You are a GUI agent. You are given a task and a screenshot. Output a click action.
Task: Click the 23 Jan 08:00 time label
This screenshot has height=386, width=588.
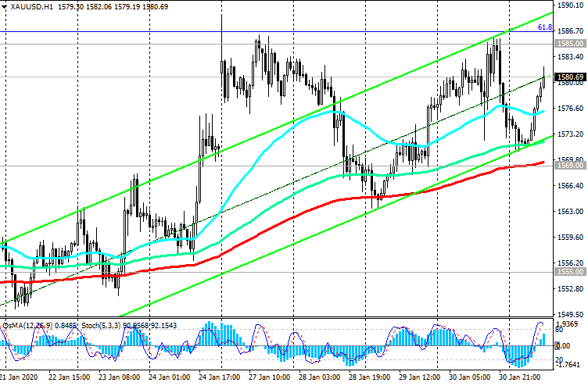pyautogui.click(x=120, y=377)
